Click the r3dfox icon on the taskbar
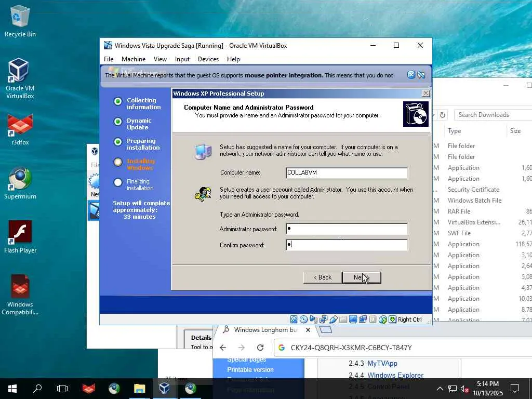This screenshot has width=532, height=399. (88, 389)
